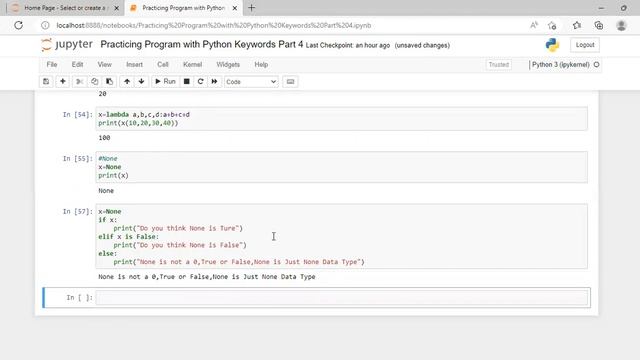Click the In [54]: prompt label
The image size is (640, 360).
click(x=78, y=115)
